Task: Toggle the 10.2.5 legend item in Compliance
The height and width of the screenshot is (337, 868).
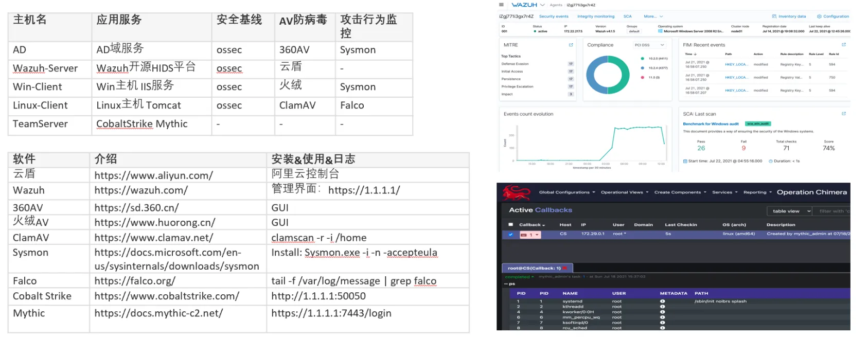Action: coord(654,59)
